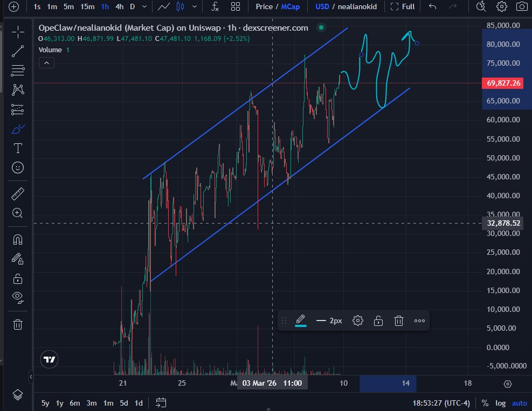Screen dimensions: 532x411
Task: Open more options ellipsis in floating toolbar
Action: (x=419, y=321)
